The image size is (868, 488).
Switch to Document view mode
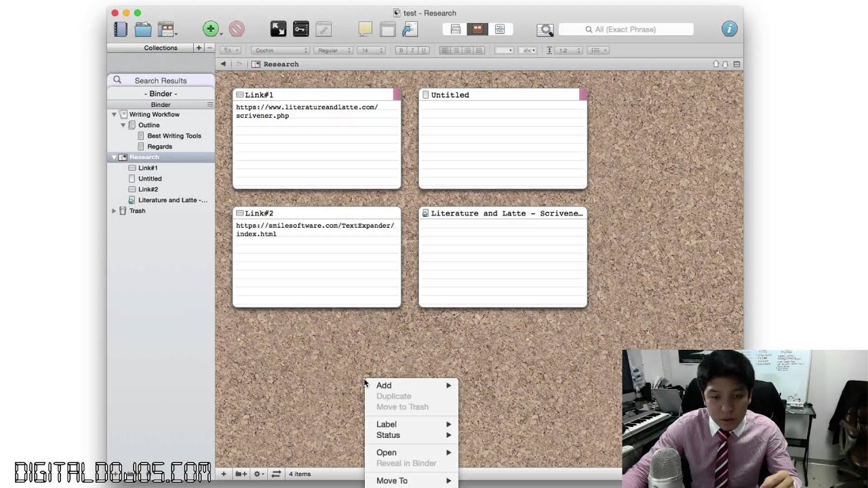(456, 29)
